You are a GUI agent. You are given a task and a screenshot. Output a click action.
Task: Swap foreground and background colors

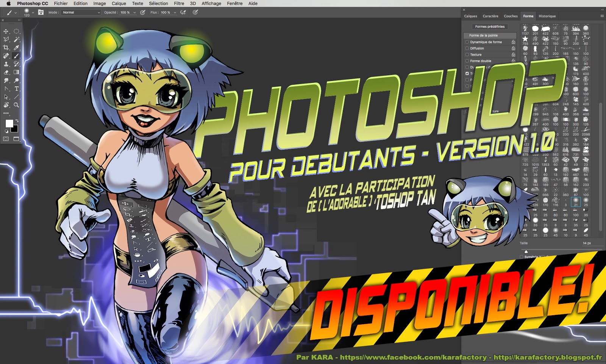[x=17, y=121]
